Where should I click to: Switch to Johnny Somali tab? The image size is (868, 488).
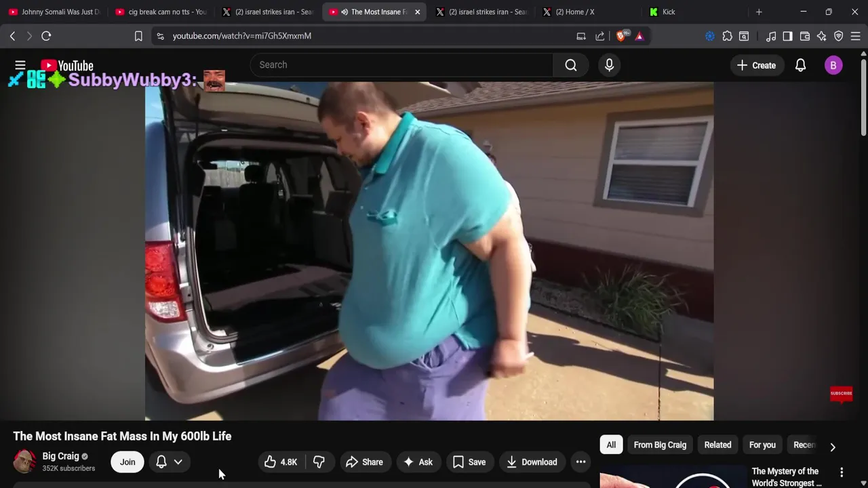pos(54,12)
